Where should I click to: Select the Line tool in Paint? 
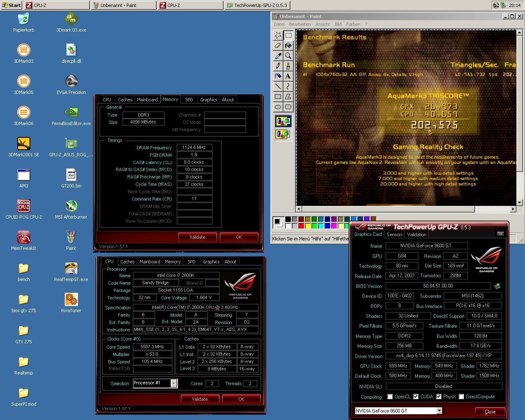[278, 87]
